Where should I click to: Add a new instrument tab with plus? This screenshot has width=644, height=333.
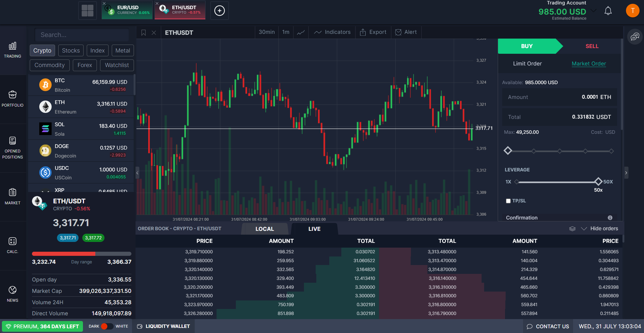219,11
